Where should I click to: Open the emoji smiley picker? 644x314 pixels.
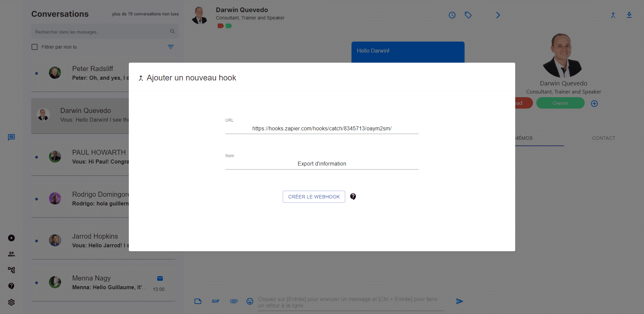[x=250, y=301]
